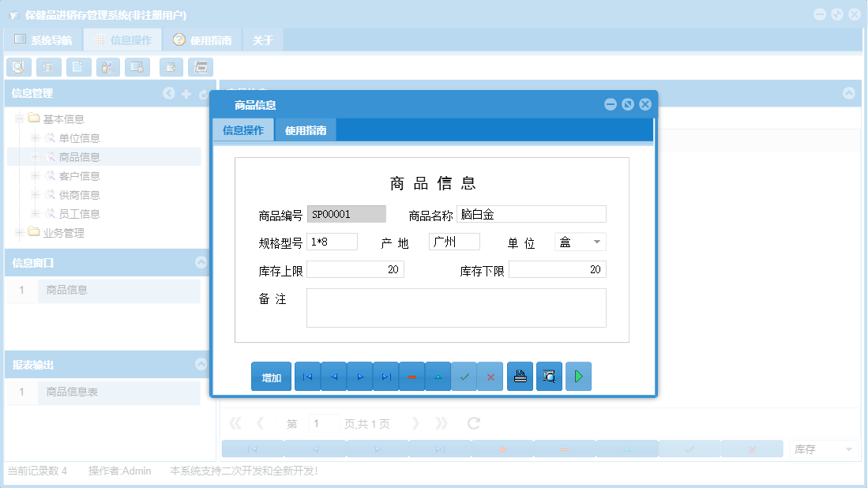Click the 增加 button to add a record
868x488 pixels.
pyautogui.click(x=271, y=377)
